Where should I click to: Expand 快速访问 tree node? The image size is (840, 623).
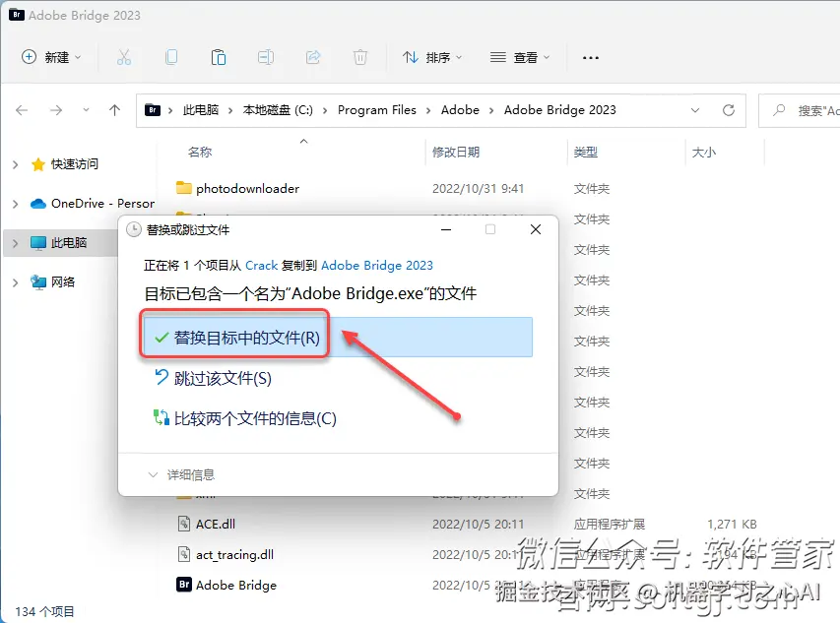coord(15,164)
